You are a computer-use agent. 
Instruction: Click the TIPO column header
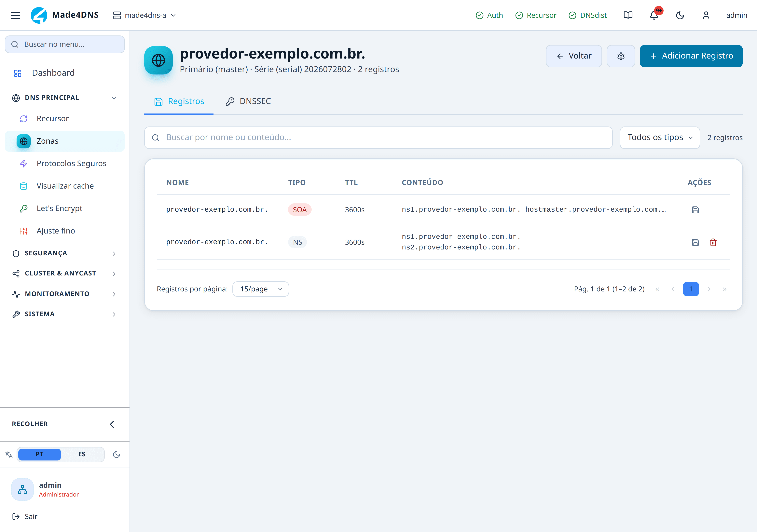pyautogui.click(x=297, y=183)
